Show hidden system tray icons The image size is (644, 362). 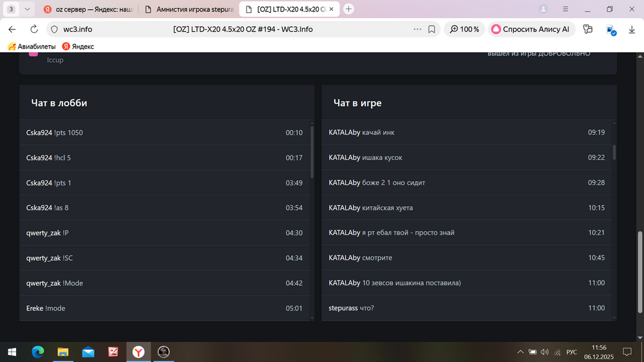520,352
